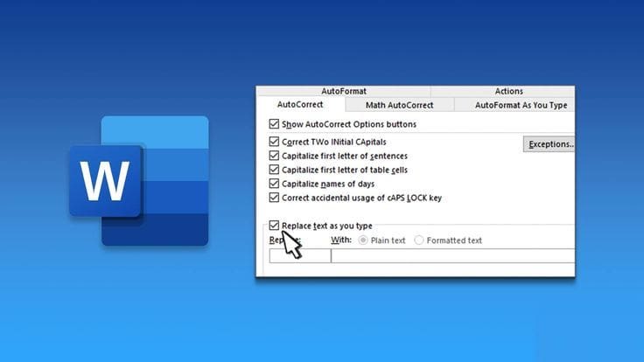Select the Plain text radio option

point(363,240)
